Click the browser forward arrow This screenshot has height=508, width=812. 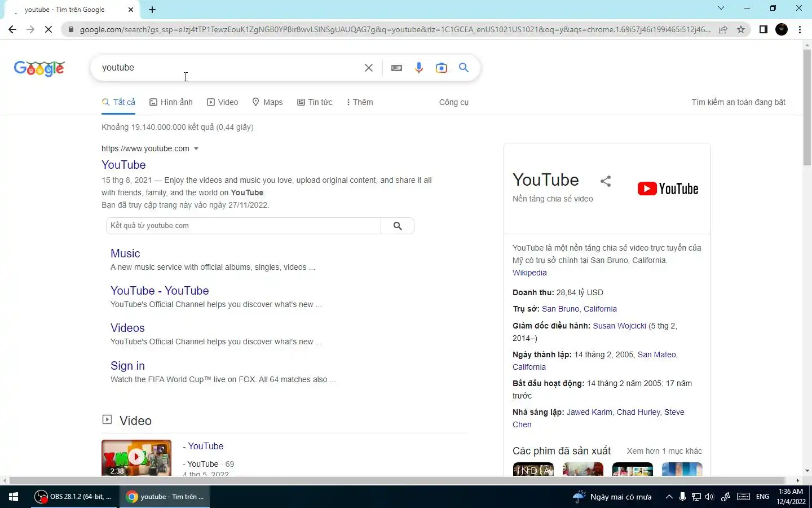click(x=30, y=29)
